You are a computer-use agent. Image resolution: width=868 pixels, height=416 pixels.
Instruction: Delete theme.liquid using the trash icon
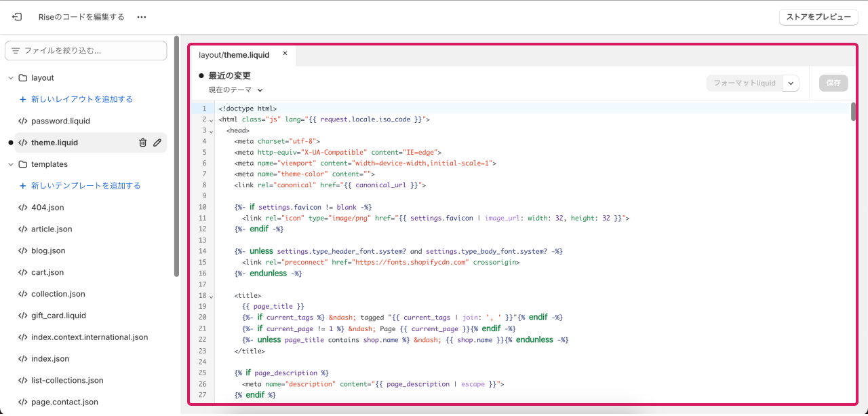point(142,143)
